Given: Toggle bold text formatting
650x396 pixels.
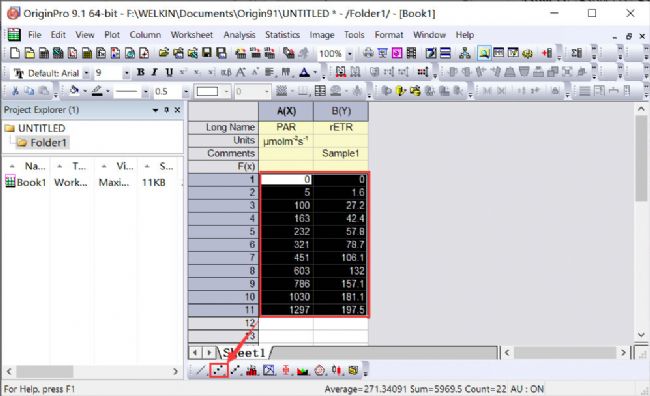Looking at the screenshot, I should tap(141, 73).
